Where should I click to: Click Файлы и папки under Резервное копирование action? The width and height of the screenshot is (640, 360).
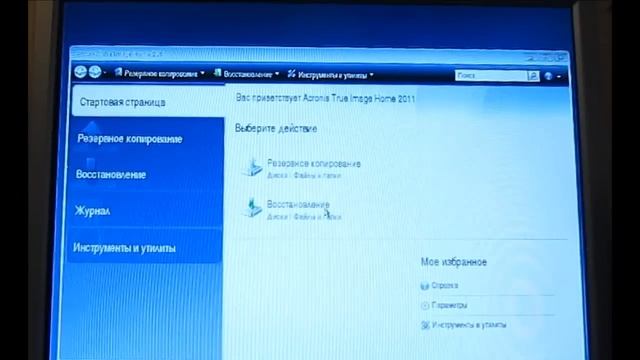click(317, 176)
